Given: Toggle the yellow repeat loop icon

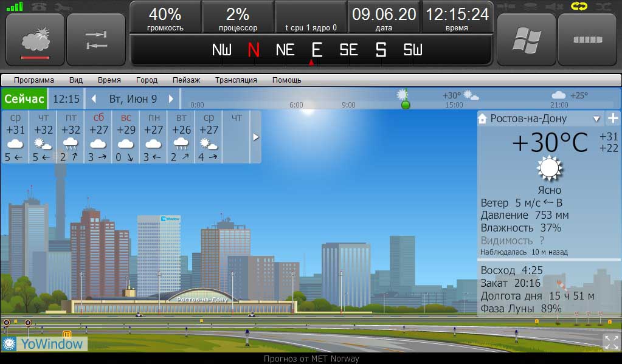Looking at the screenshot, I should coord(578,7).
